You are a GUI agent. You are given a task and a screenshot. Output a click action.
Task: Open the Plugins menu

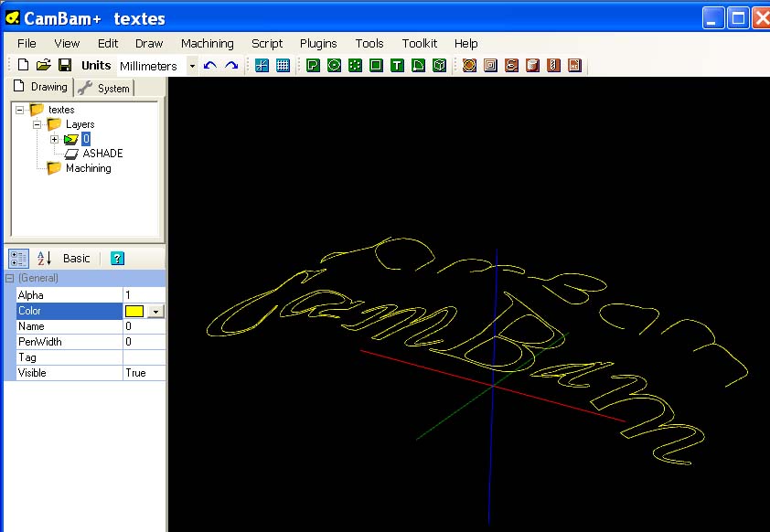tap(318, 44)
